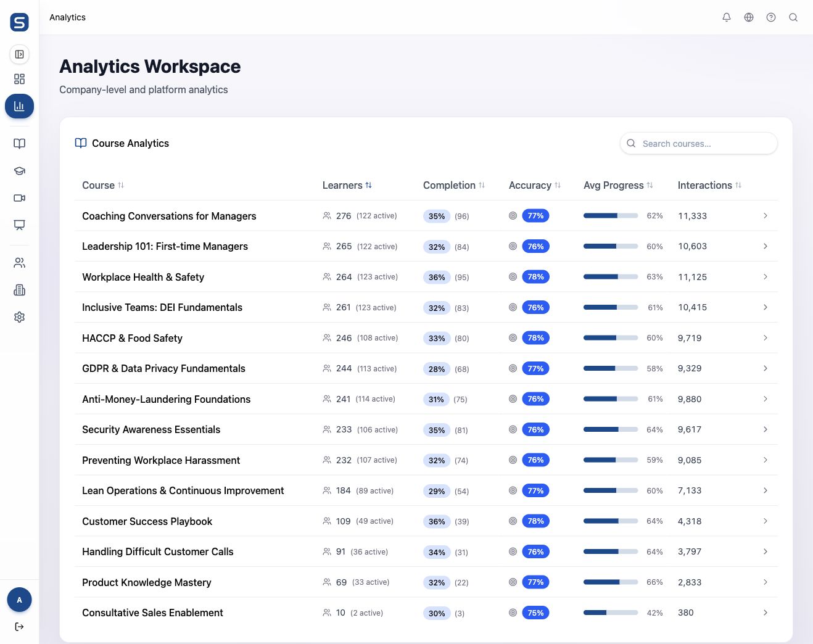Open the users icon in sidebar
The image size is (813, 644).
click(19, 263)
